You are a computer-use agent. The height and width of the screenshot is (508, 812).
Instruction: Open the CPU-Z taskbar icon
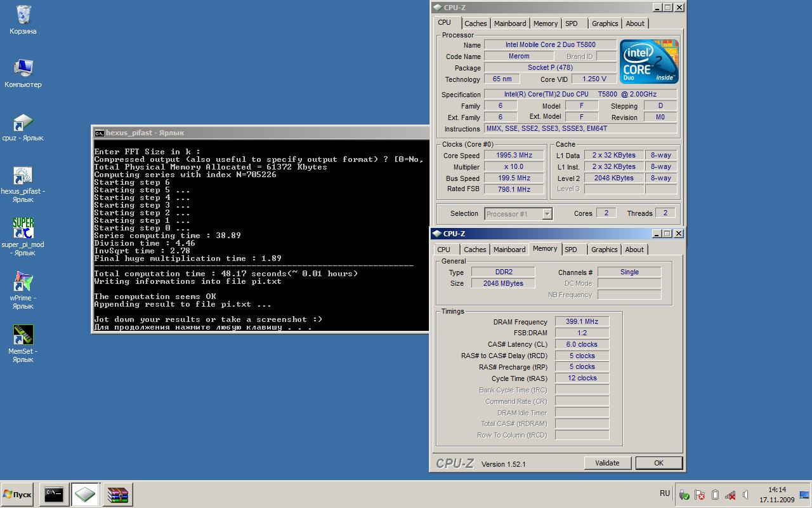[x=85, y=494]
